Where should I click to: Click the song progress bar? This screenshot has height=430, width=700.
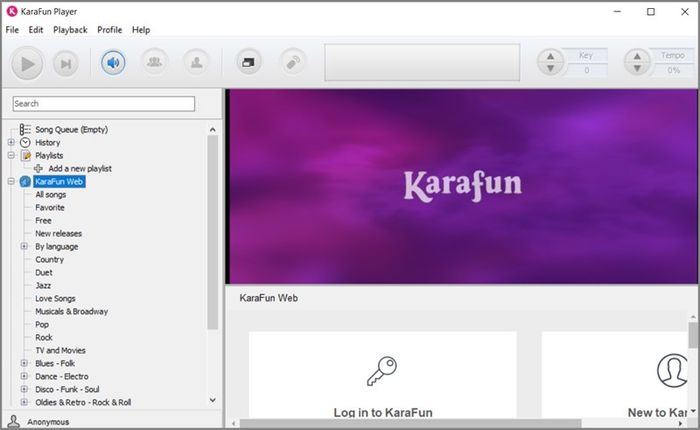422,62
